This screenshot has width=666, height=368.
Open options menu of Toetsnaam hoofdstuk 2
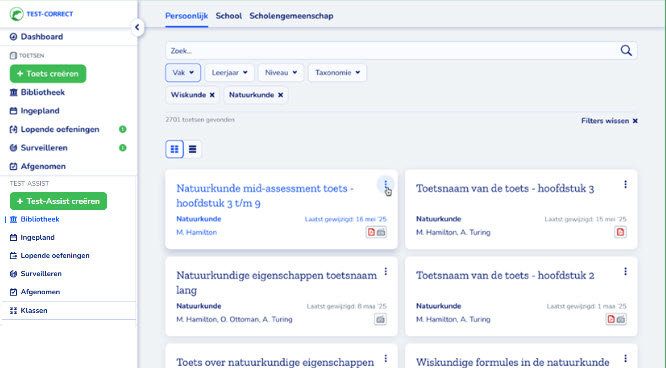pyautogui.click(x=625, y=272)
